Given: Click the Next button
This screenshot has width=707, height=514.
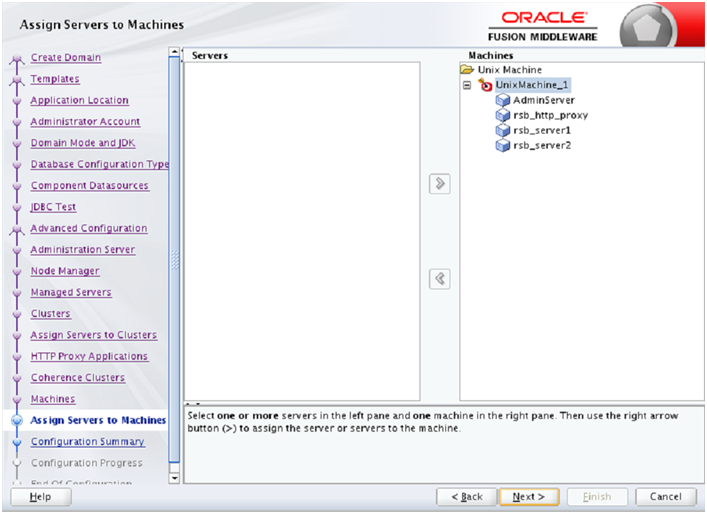Looking at the screenshot, I should click(x=529, y=497).
